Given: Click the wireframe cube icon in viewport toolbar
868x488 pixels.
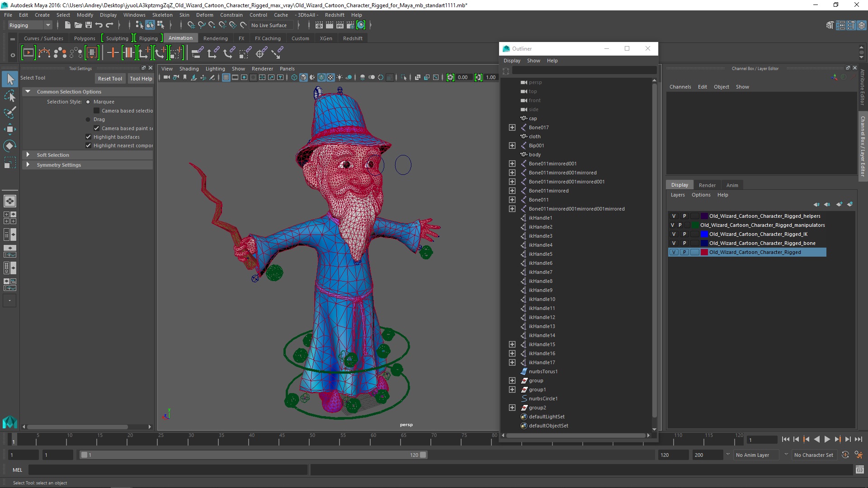Looking at the screenshot, I should 294,77.
